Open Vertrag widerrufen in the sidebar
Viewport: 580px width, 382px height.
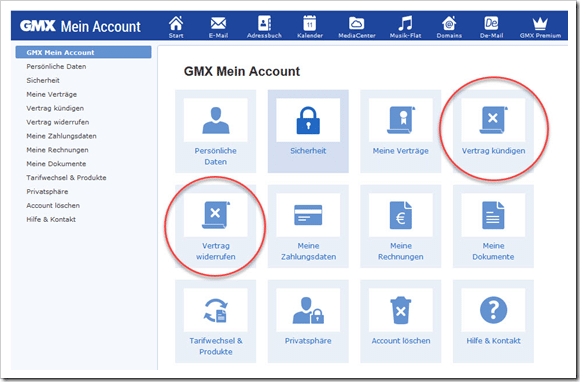point(58,122)
